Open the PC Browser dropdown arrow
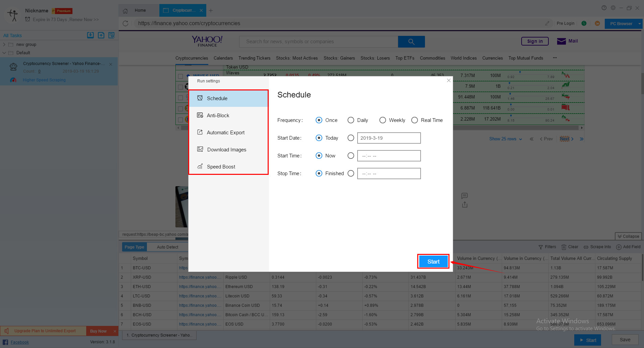This screenshot has height=348, width=644. (640, 24)
